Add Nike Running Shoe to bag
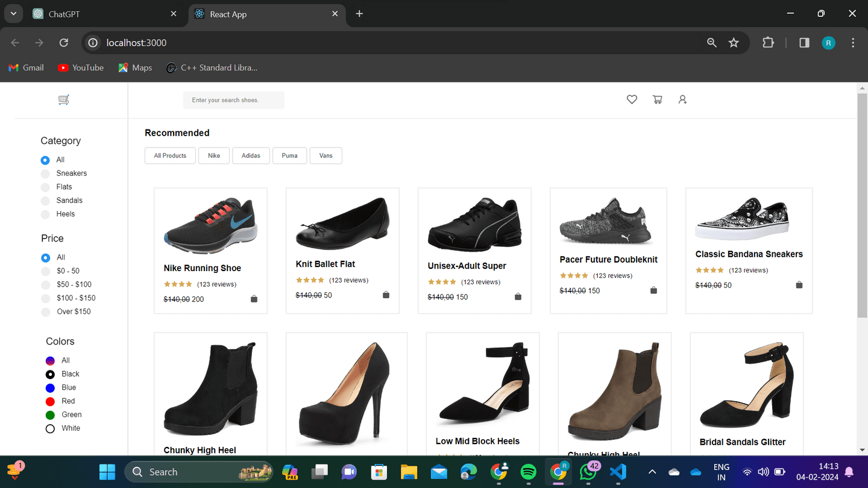The image size is (868, 488). [254, 299]
